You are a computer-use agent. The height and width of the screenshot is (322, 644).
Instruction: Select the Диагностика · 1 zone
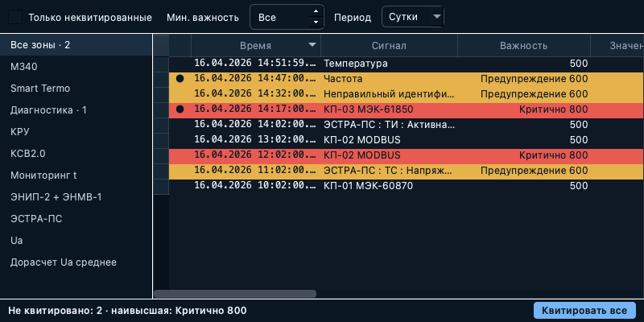[76, 110]
